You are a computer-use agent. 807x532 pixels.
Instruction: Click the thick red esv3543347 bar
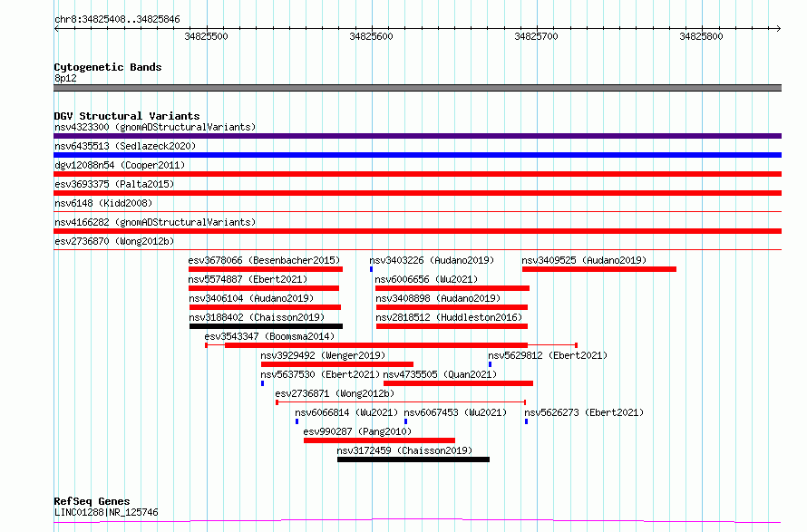coord(376,345)
